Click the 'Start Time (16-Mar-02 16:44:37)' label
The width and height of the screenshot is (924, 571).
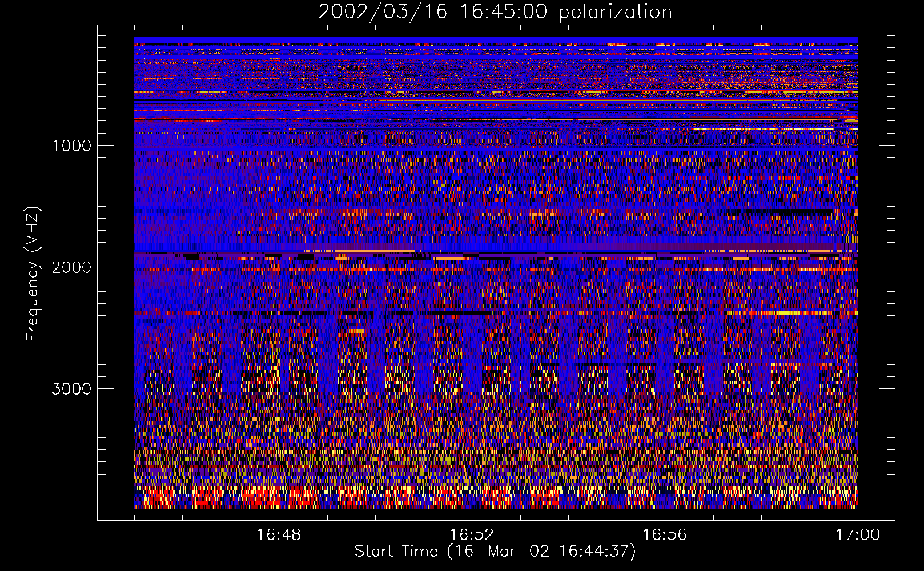point(495,552)
